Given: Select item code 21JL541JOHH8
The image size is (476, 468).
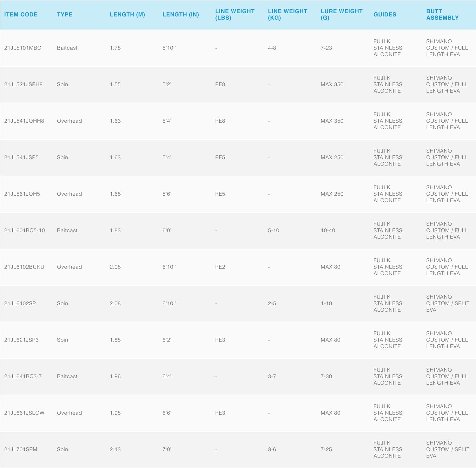Looking at the screenshot, I should [24, 121].
